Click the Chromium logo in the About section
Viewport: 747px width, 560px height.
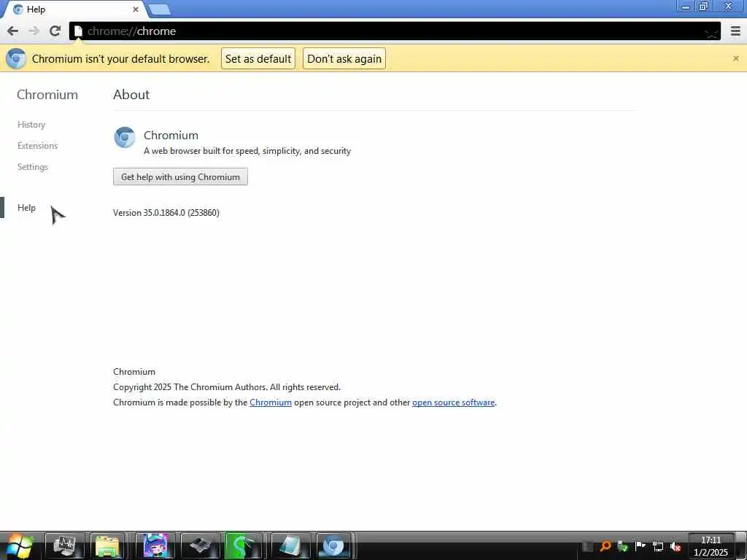pos(125,137)
